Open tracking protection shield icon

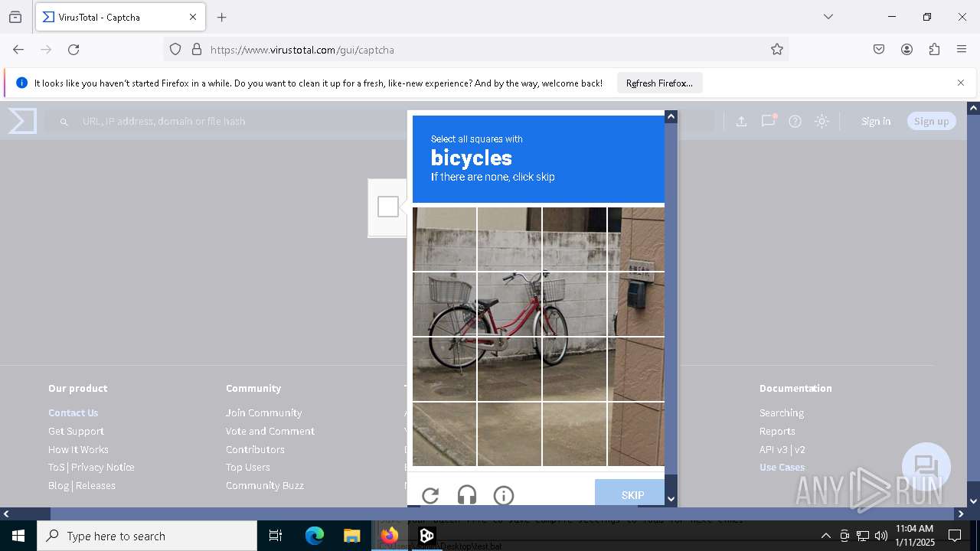[175, 50]
